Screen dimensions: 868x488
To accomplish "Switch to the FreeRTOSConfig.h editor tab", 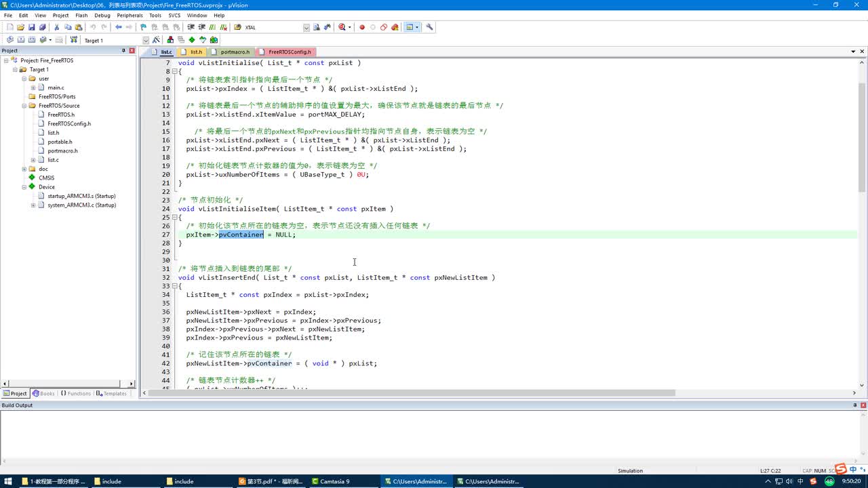I will pos(285,52).
